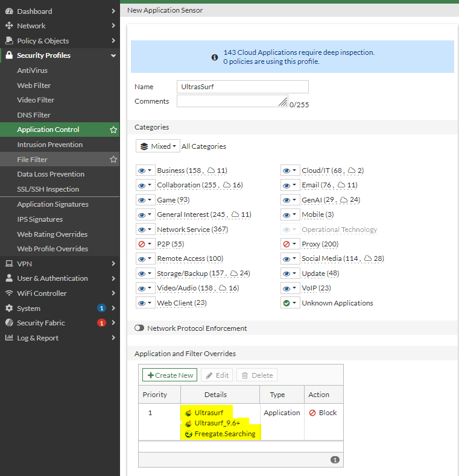Open action dropdown arrow for Network Service
This screenshot has width=459, height=476.
(150, 230)
